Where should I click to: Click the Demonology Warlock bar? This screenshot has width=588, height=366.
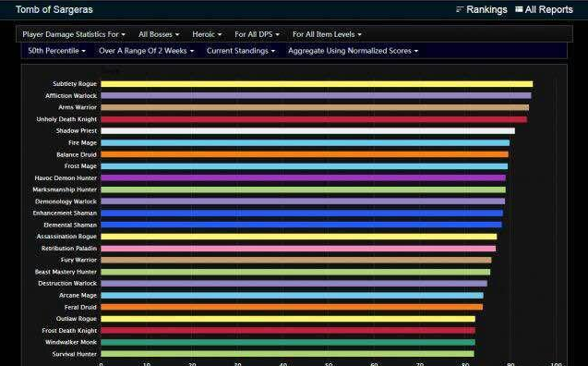click(303, 201)
